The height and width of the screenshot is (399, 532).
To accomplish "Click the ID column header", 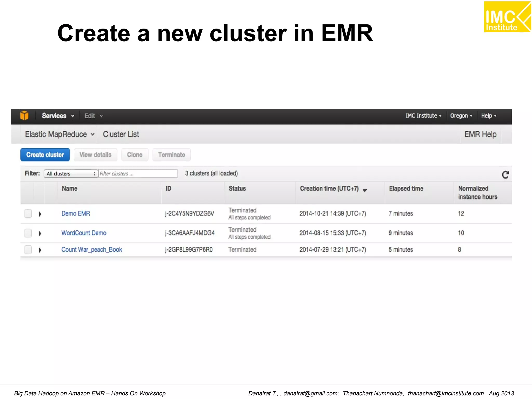I will pos(168,189).
